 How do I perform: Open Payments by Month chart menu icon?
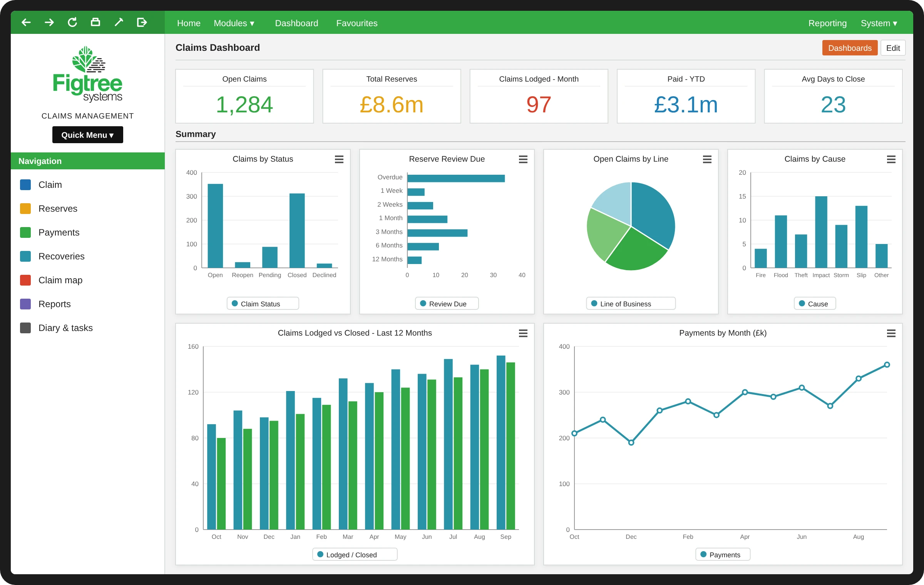pos(891,333)
